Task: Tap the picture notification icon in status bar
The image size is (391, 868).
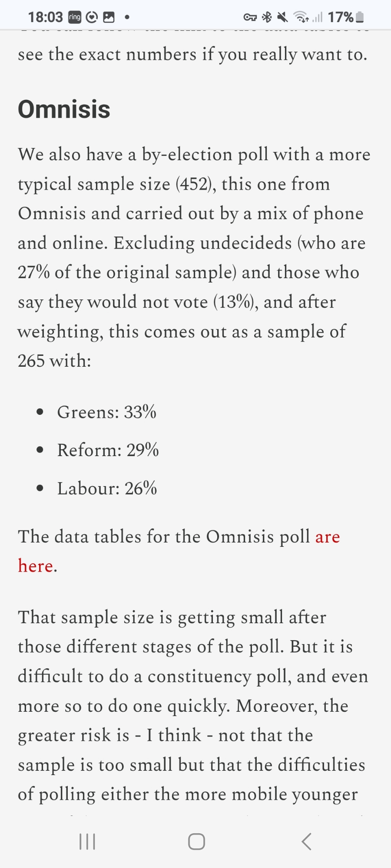Action: tap(109, 17)
